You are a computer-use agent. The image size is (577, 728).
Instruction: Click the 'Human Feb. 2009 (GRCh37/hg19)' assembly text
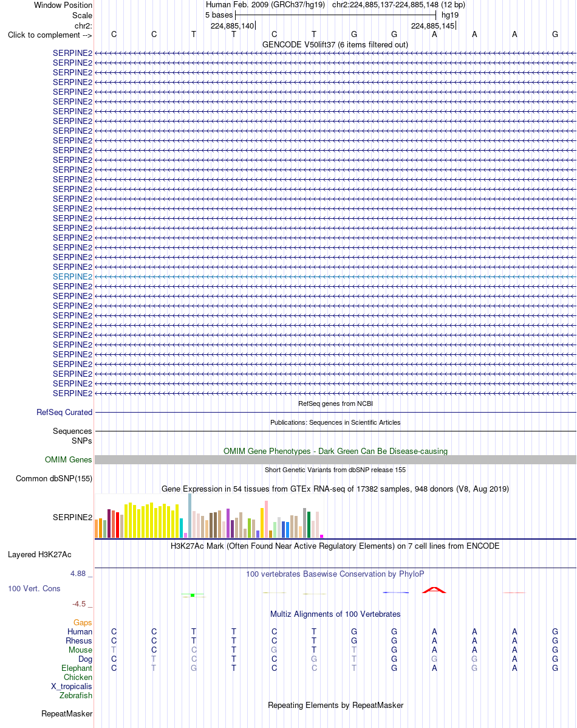265,5
